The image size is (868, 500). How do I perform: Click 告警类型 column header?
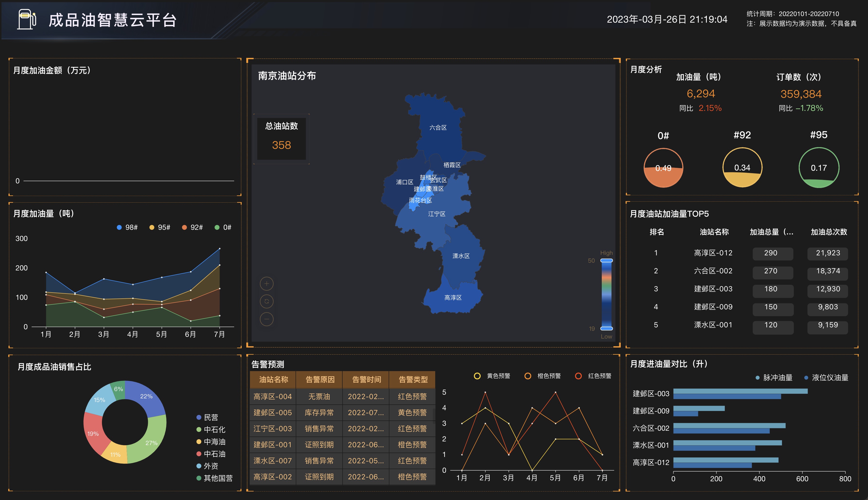pos(413,379)
